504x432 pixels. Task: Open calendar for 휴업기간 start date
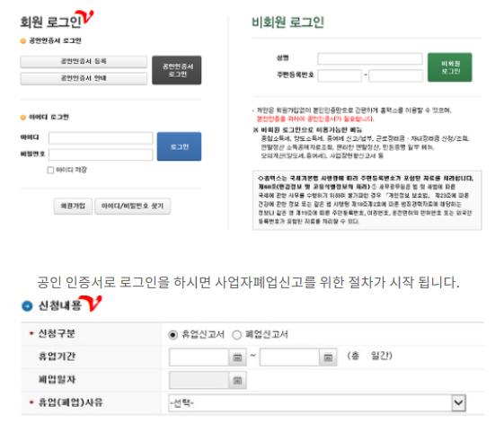[x=237, y=357]
